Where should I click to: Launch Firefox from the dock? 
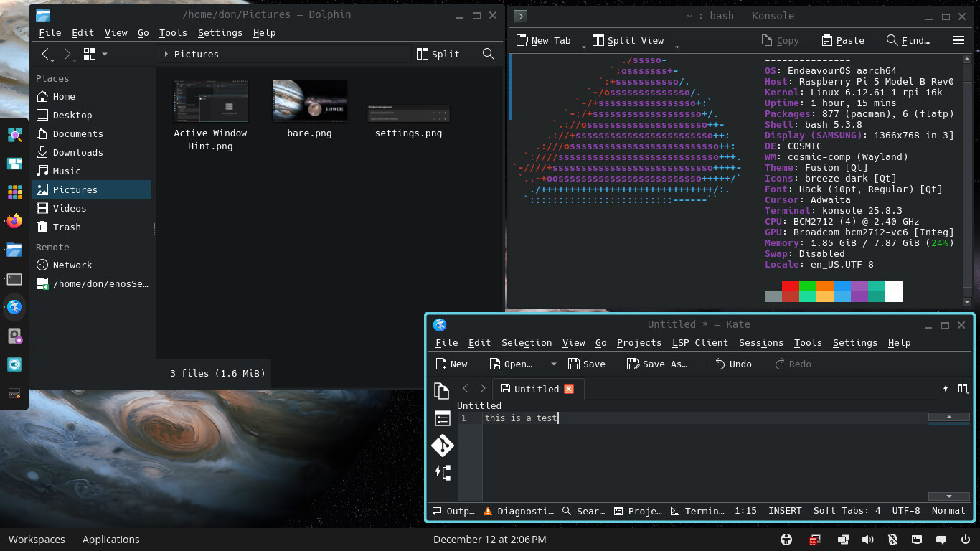tap(14, 221)
